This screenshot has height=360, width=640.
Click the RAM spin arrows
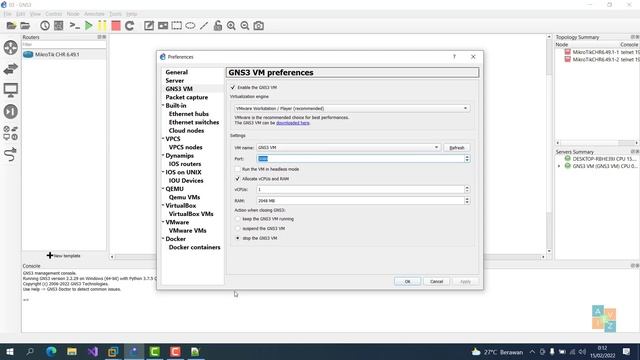[x=467, y=200]
